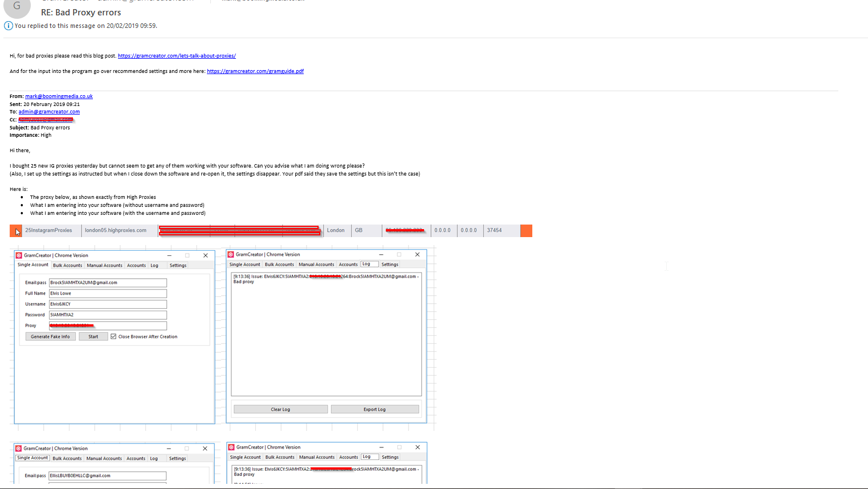Open the Bulk Accounts tab in the Brock email window
Screen dimensions: 868x489
pos(67,266)
